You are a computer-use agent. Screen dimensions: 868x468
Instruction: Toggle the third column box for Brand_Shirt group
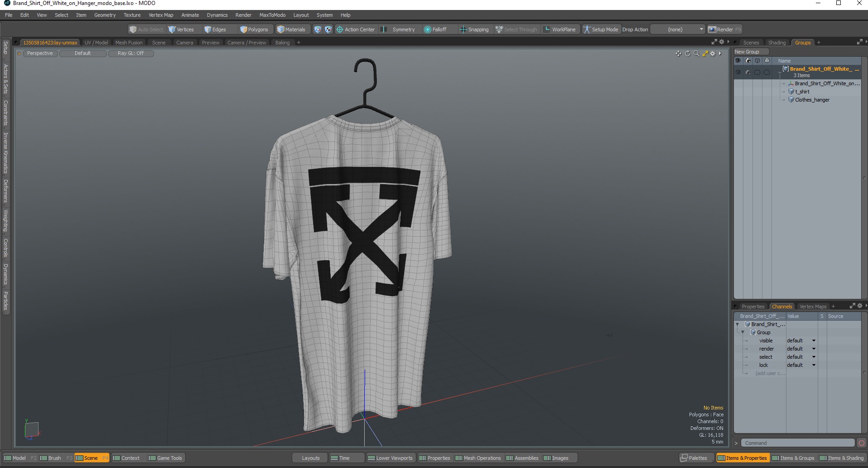click(757, 72)
